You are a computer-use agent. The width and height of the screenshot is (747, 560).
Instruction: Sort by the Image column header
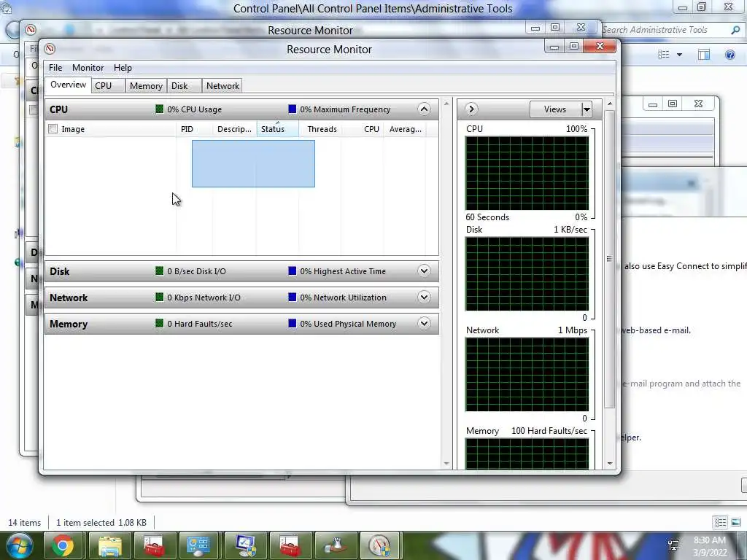[111, 129]
